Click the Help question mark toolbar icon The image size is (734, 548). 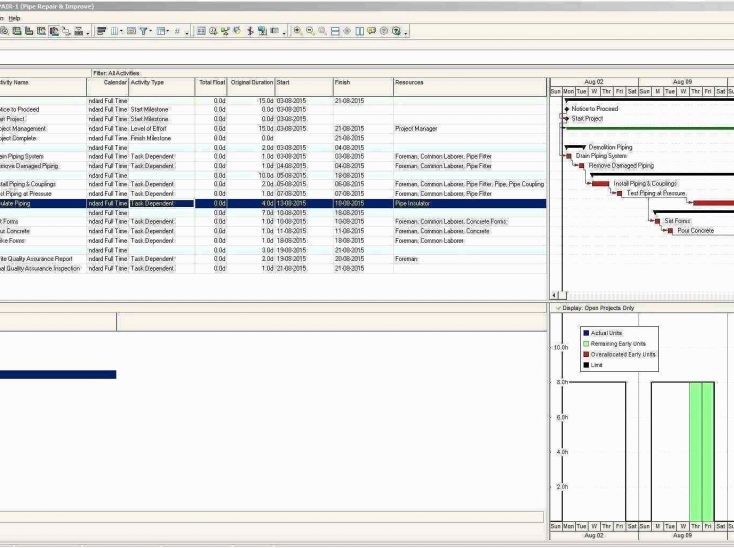pyautogui.click(x=397, y=31)
